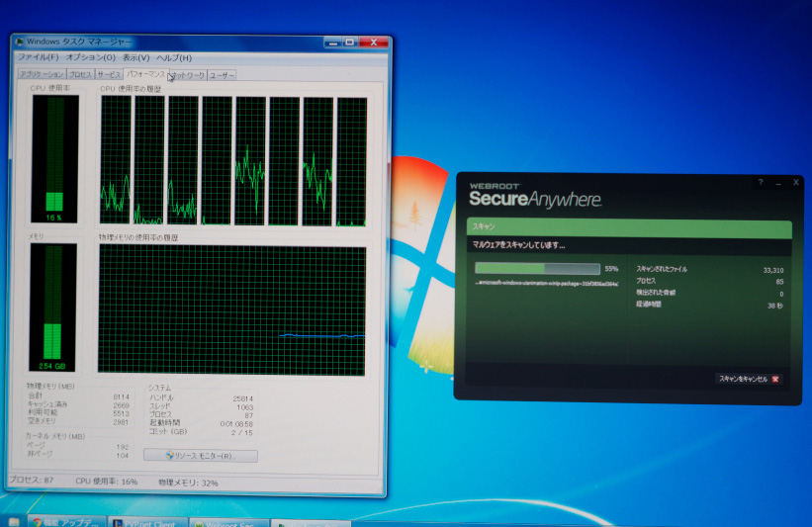Screen dimensions: 812x527
Task: Click the CPU usage meter showing 16 %
Action: coord(54,158)
